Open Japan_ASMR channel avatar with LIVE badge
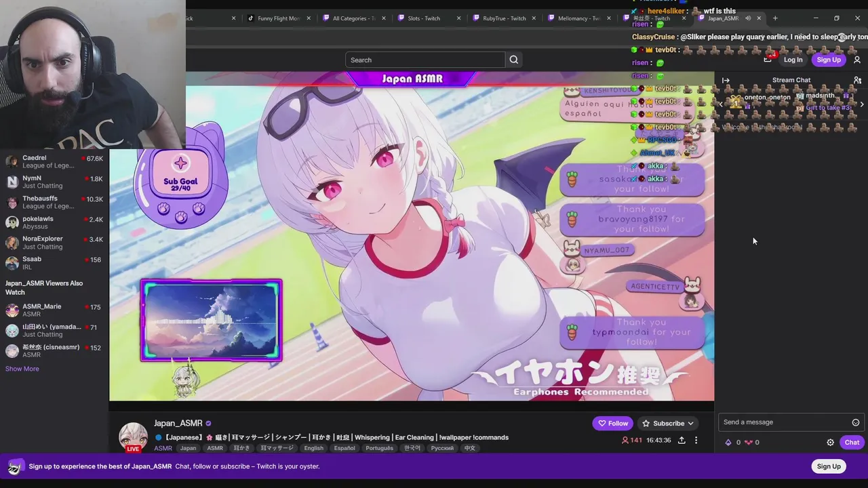The width and height of the screenshot is (868, 488). [133, 437]
